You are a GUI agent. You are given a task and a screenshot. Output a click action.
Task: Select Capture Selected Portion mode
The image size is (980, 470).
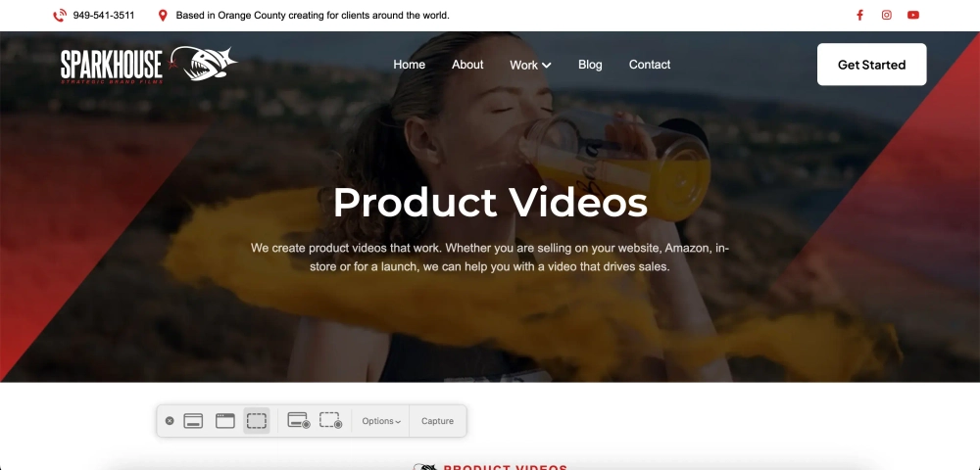coord(256,421)
